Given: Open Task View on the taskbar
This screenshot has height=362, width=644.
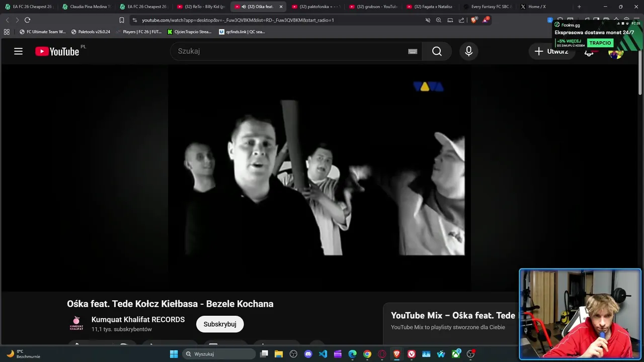Looking at the screenshot, I should (x=264, y=354).
